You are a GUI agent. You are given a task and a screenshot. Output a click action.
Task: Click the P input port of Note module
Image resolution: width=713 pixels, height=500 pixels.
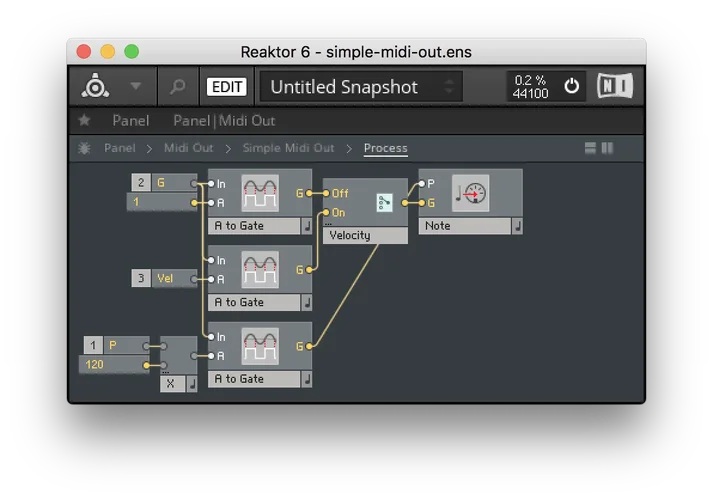click(422, 184)
